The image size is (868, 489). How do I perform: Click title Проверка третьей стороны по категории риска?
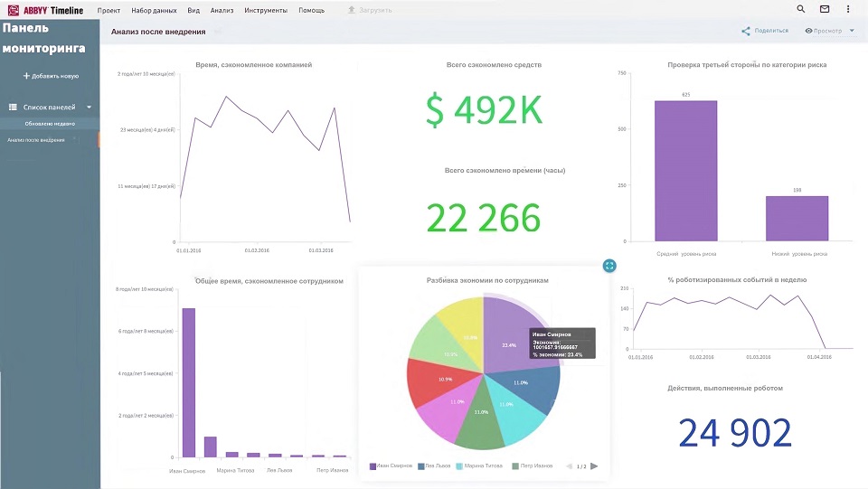pyautogui.click(x=747, y=65)
